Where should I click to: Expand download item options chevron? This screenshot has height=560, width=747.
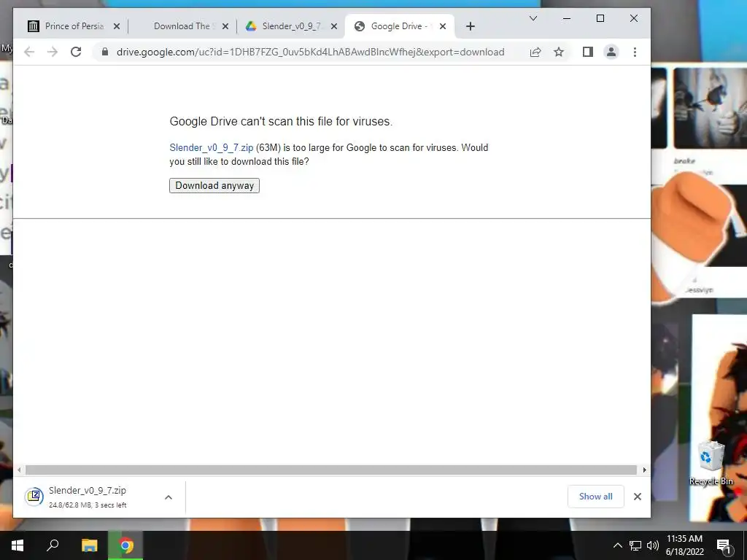click(x=169, y=497)
